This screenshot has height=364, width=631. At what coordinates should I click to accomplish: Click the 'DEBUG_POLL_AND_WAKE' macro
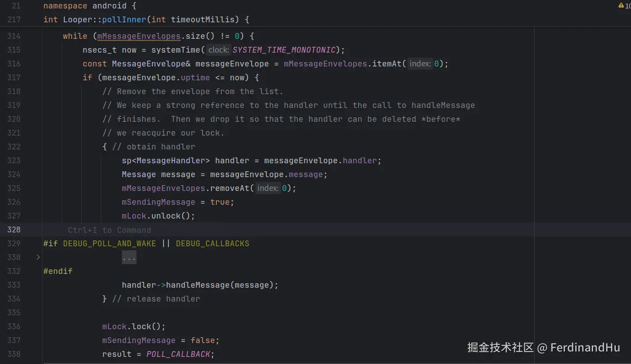[109, 244]
